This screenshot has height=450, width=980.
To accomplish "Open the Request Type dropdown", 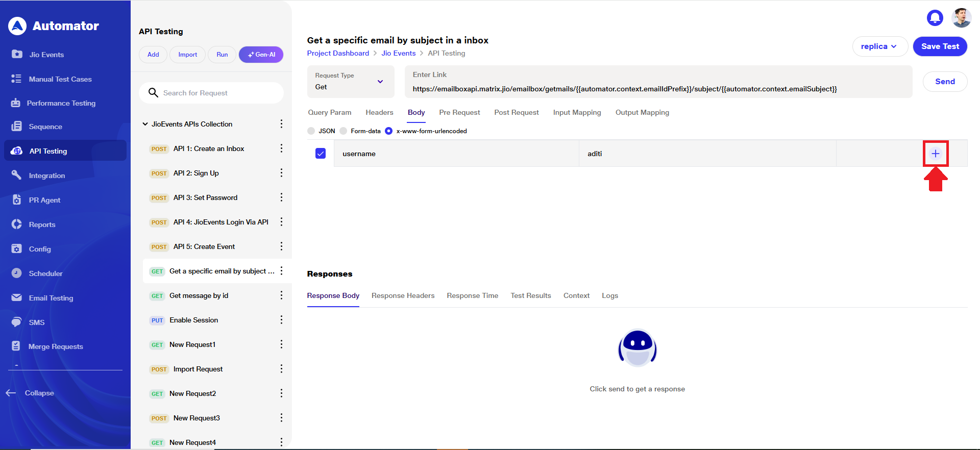I will coord(350,82).
